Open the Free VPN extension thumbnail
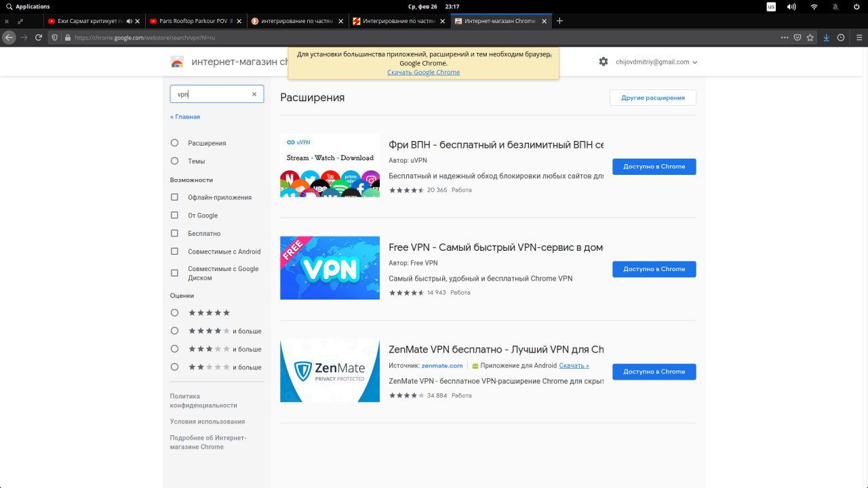 [330, 268]
